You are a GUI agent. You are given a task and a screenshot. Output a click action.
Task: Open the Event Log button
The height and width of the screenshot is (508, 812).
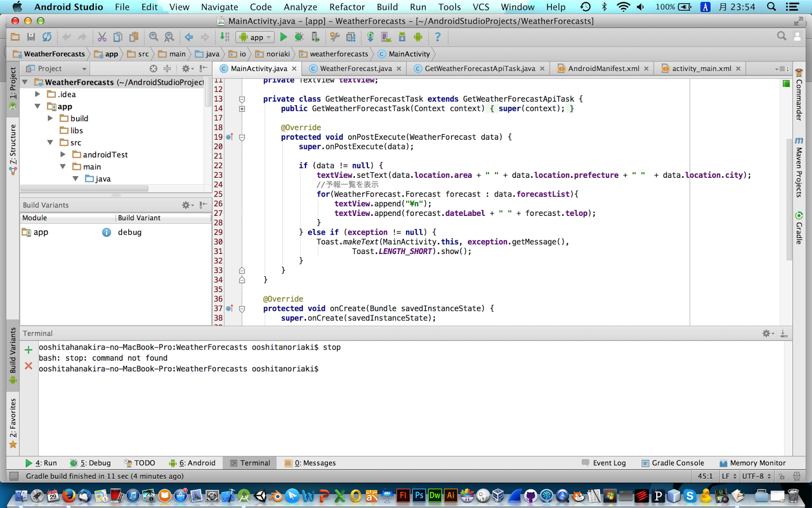click(x=603, y=463)
